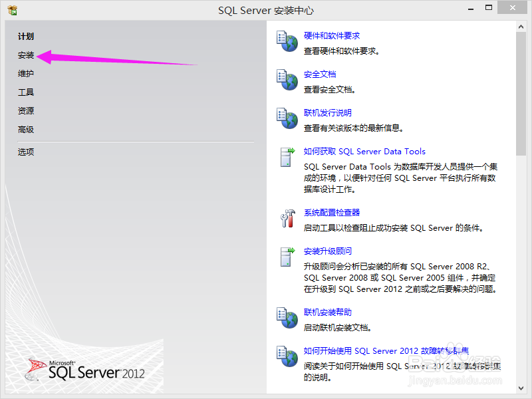Open the 安装升级顾问 link

[327, 251]
